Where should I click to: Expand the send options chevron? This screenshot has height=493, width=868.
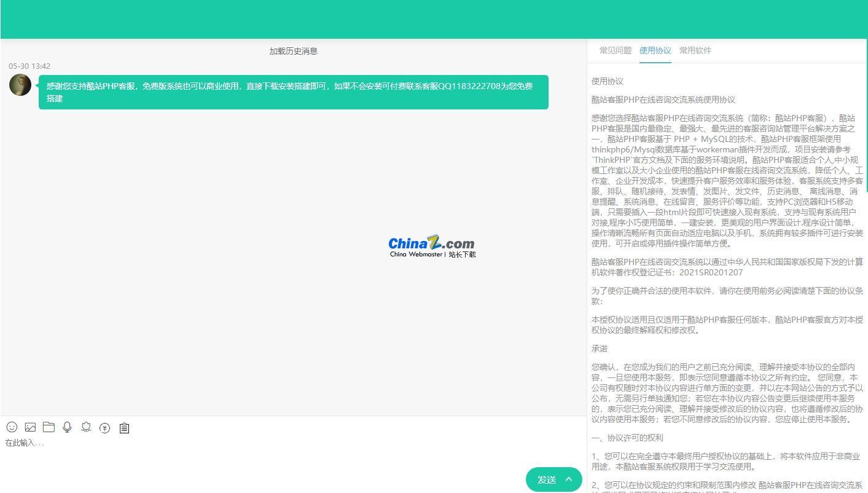tap(568, 479)
